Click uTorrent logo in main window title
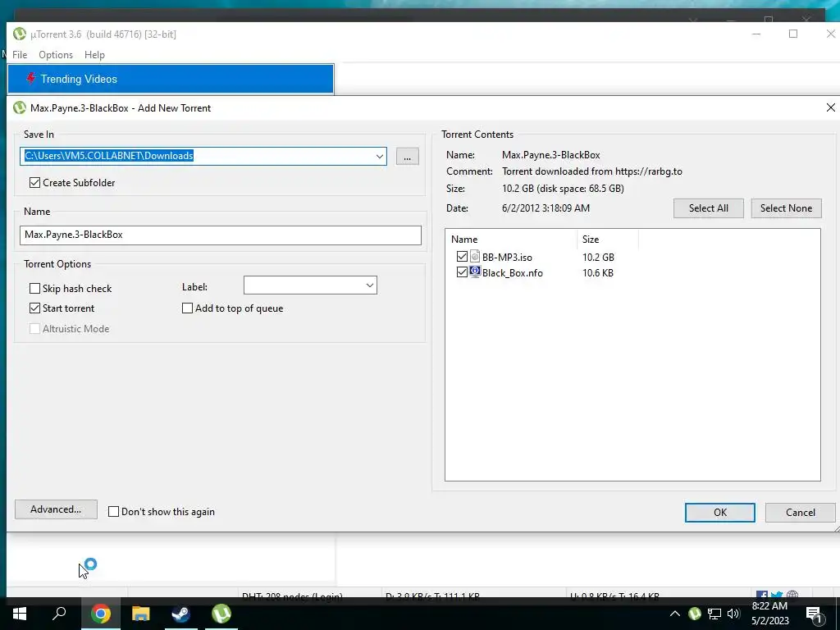The height and width of the screenshot is (630, 840). (x=20, y=34)
